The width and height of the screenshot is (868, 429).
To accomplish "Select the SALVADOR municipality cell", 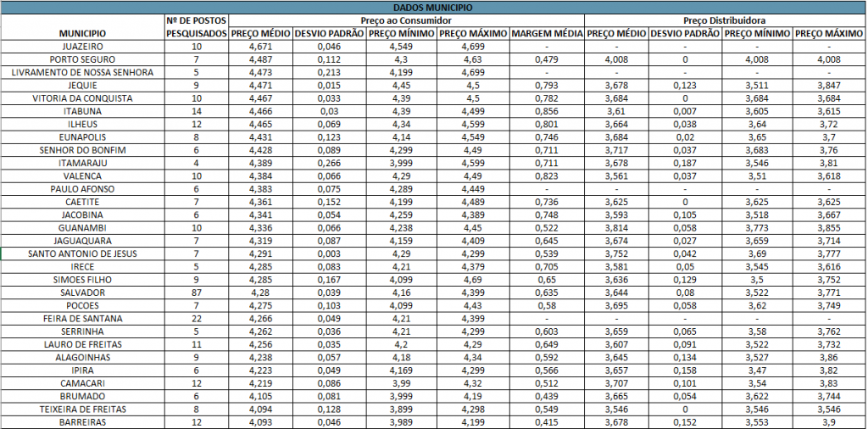I will pyautogui.click(x=82, y=292).
